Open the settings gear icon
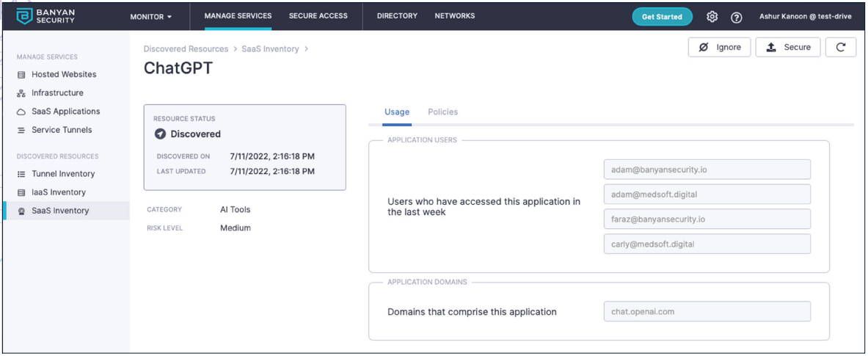The width and height of the screenshot is (868, 356). click(712, 17)
